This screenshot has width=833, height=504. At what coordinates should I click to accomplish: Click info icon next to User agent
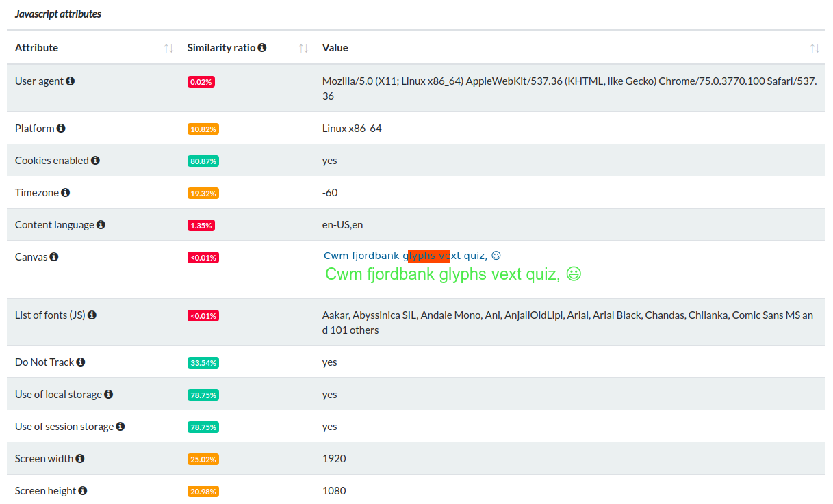pyautogui.click(x=71, y=81)
